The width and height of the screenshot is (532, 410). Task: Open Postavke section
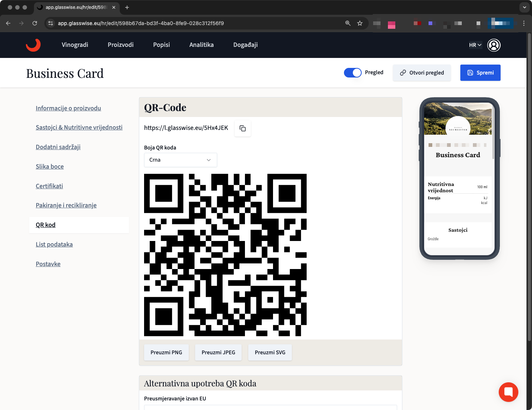click(x=48, y=264)
